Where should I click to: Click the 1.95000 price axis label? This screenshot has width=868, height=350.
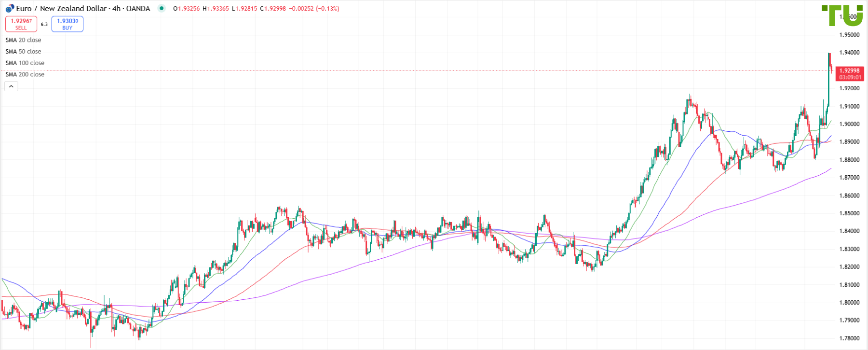click(x=850, y=35)
